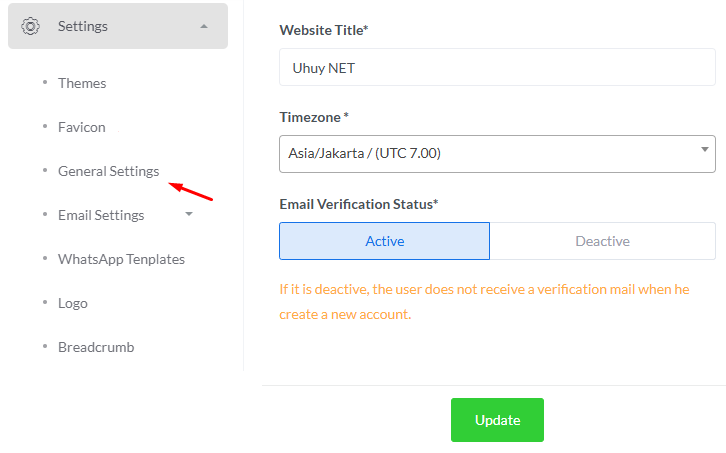Open the WhatsApp Tenplates page
The image size is (726, 453).
121,259
